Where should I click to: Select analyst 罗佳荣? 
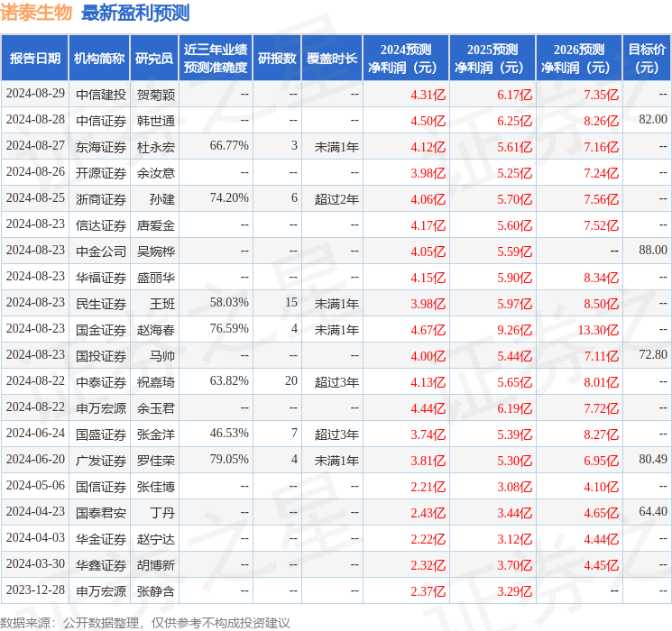[156, 461]
